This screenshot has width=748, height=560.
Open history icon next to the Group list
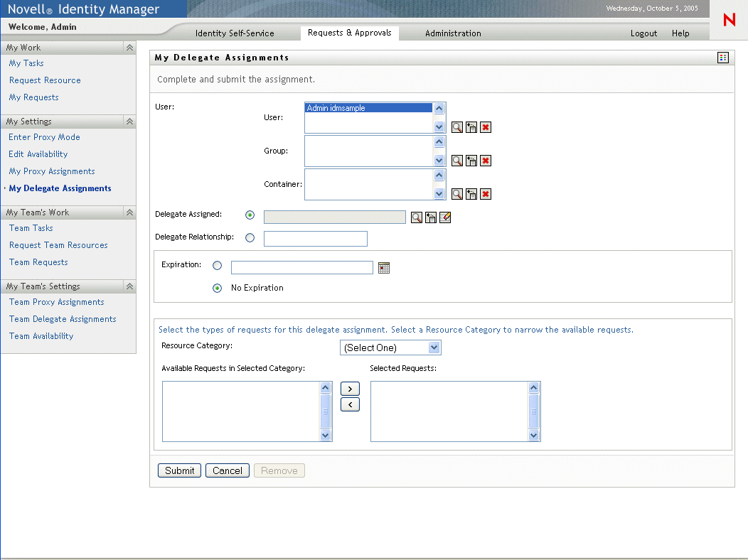tap(471, 161)
